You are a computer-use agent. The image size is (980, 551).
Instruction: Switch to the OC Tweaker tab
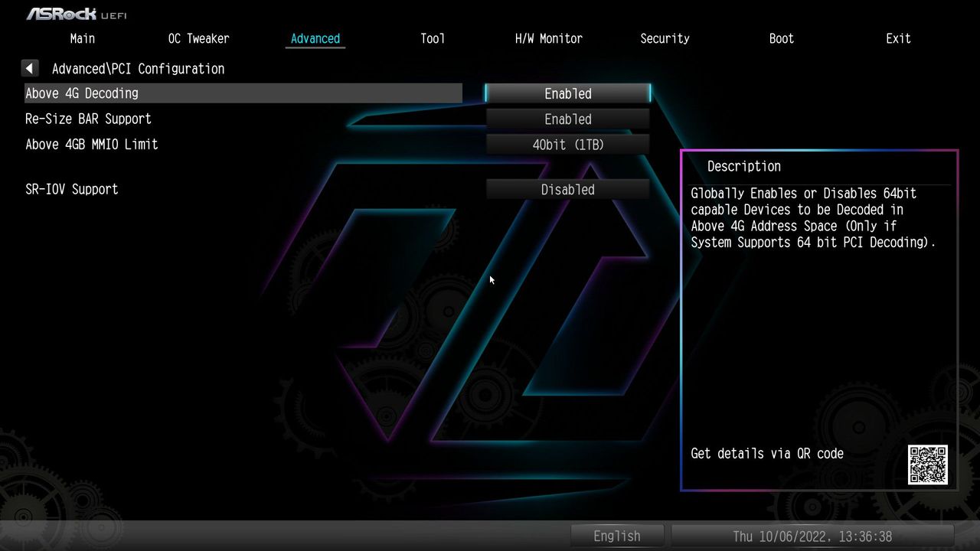(x=199, y=38)
